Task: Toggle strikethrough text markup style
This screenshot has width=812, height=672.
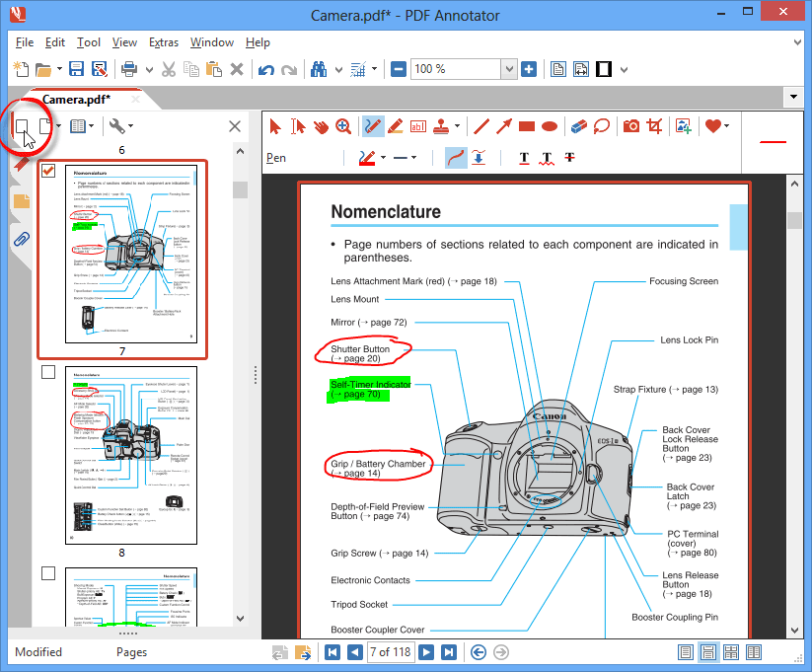Action: (569, 157)
